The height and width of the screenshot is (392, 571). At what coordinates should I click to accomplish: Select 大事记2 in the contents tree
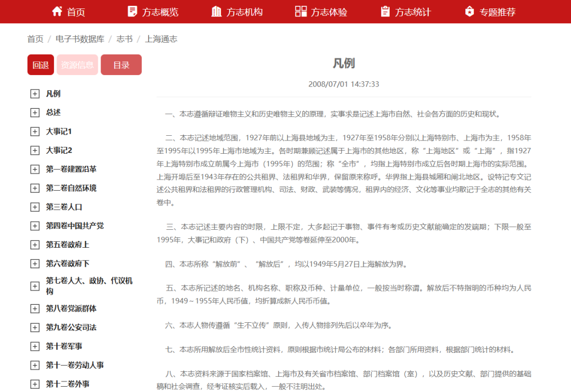coord(59,151)
